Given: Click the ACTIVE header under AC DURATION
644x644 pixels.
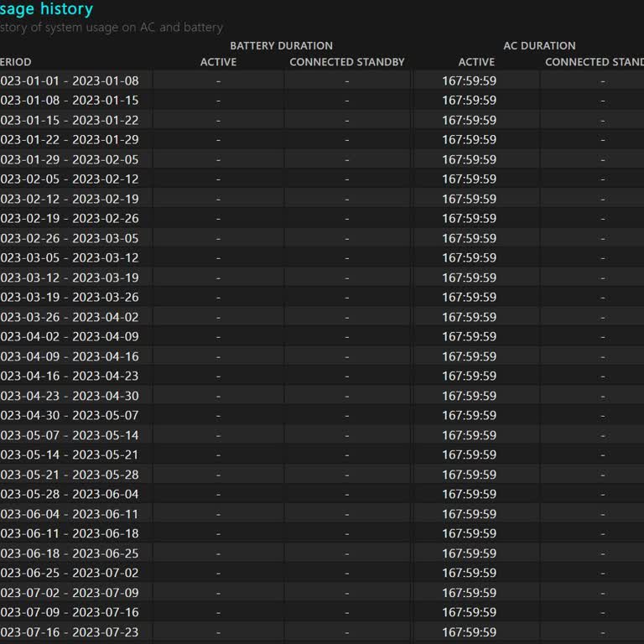Looking at the screenshot, I should click(476, 62).
